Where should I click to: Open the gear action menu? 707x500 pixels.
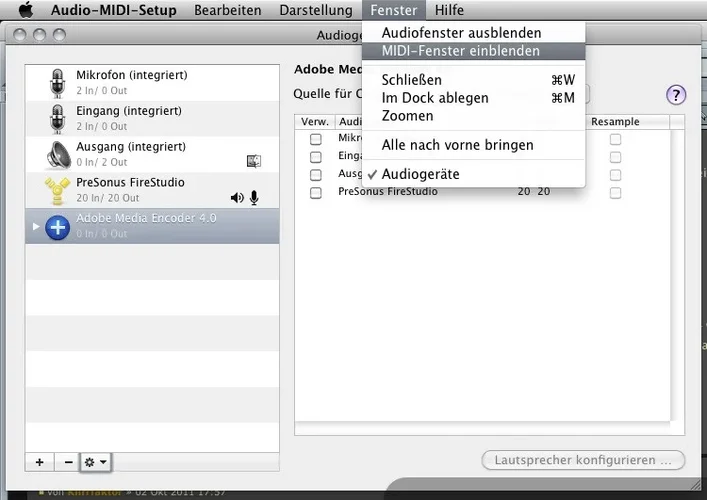[x=96, y=462]
